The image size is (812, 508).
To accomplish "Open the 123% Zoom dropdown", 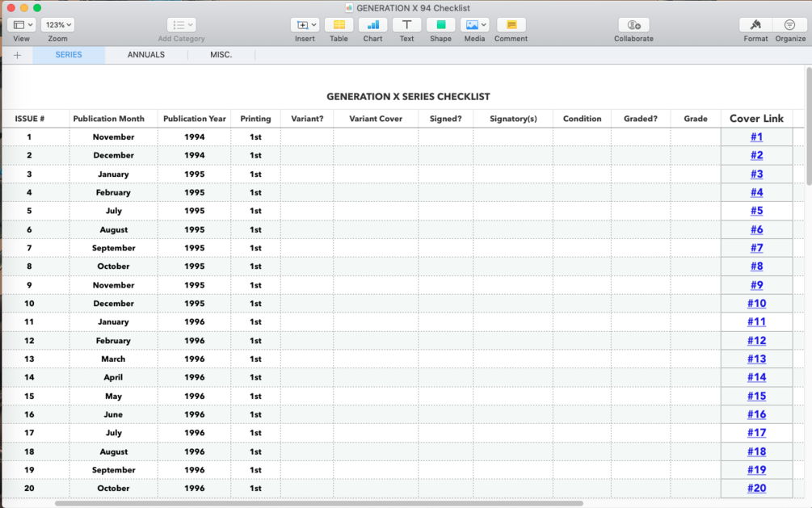I will (57, 25).
